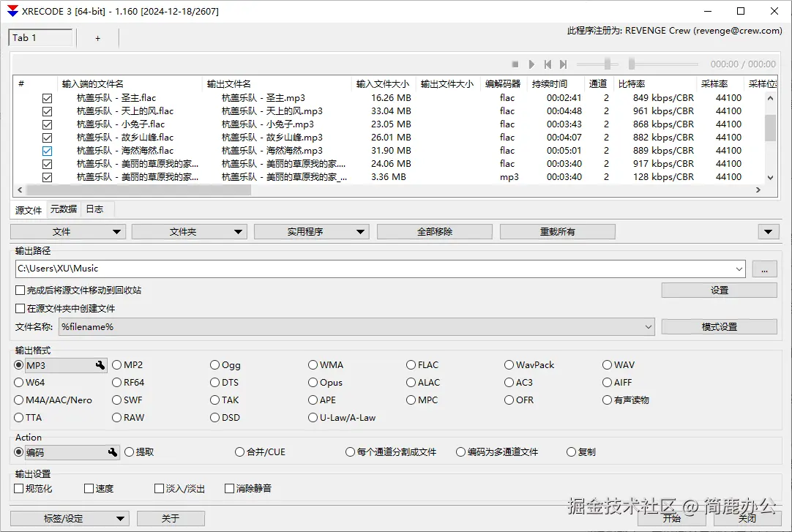Browse output folder with ... button
Screen dimensions: 792x532
764,269
